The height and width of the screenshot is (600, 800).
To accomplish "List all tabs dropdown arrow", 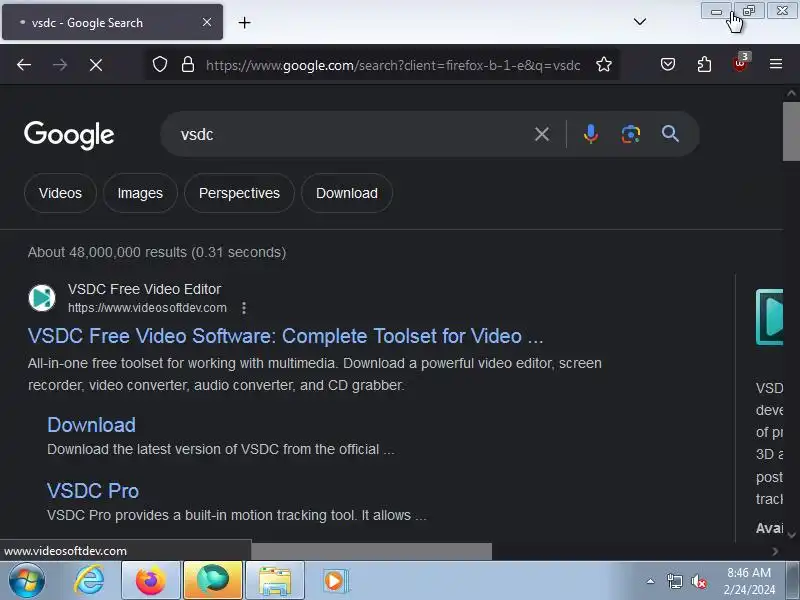I will click(640, 21).
